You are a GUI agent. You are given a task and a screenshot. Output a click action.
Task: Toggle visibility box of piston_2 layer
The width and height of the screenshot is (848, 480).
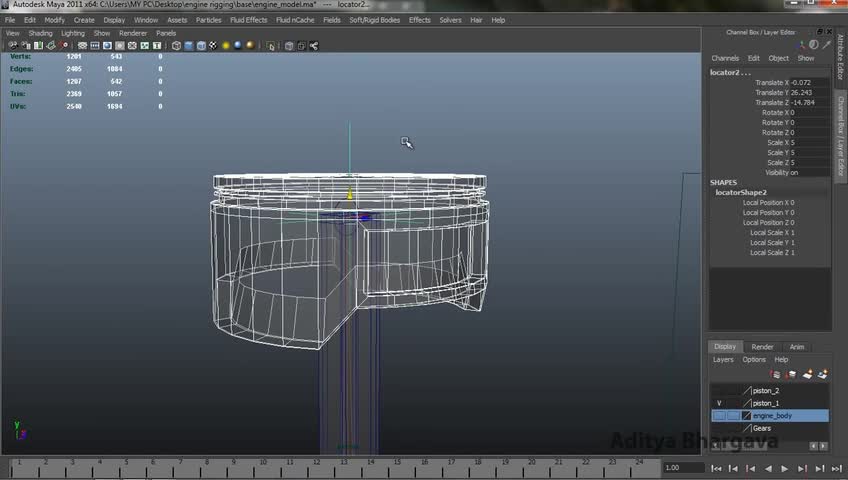719,391
